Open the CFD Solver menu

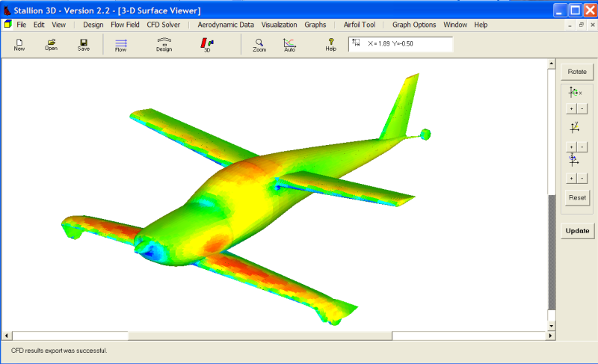pos(163,25)
